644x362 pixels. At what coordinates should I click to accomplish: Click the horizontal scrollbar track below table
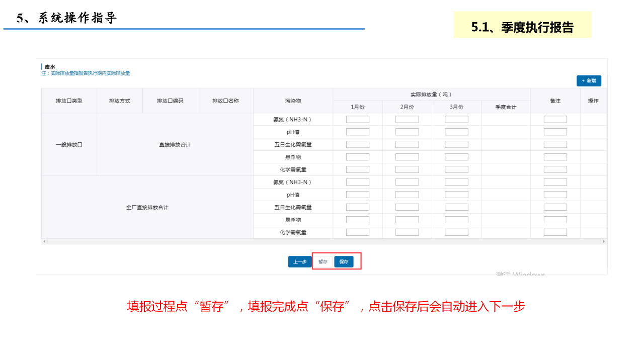[x=322, y=242]
